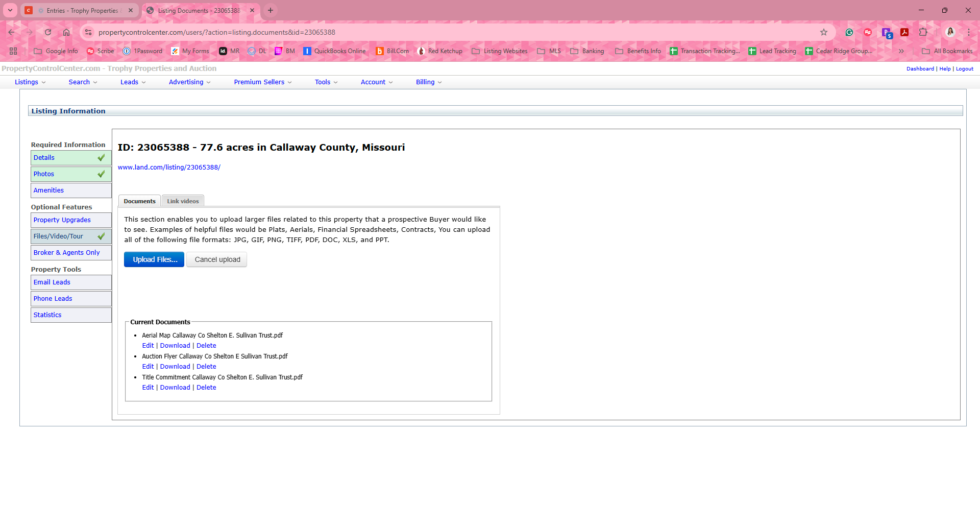Click the Upload Files button
Screen dimensions: 980x527
(x=154, y=259)
